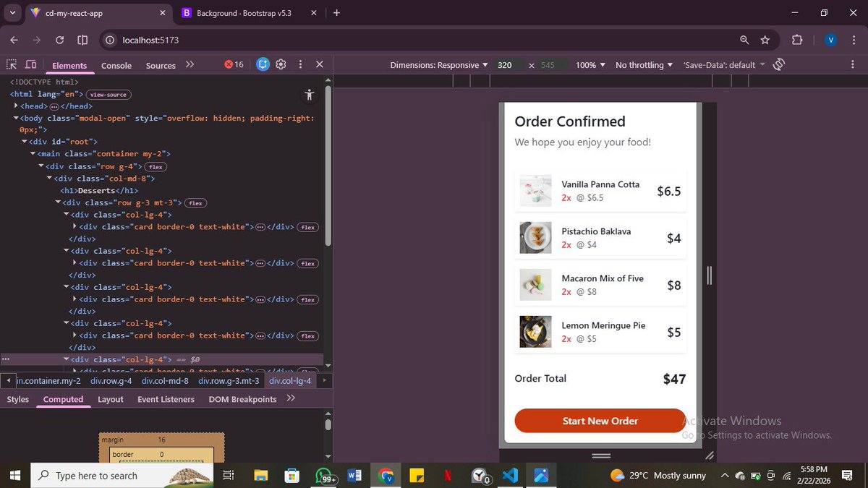Click the Vanilla Panna Cotta thumbnail image

(x=535, y=191)
